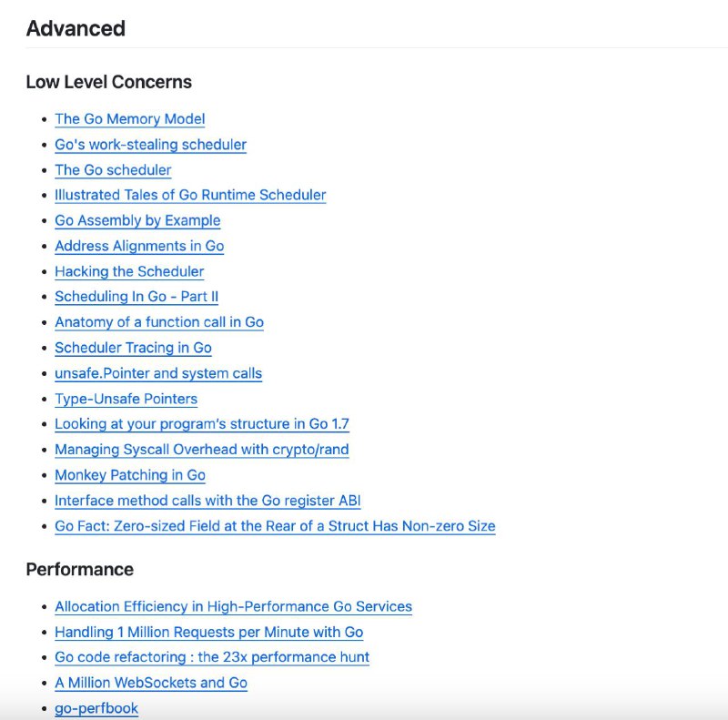Open Address Alignments in Go link
This screenshot has width=728, height=720.
pos(139,246)
